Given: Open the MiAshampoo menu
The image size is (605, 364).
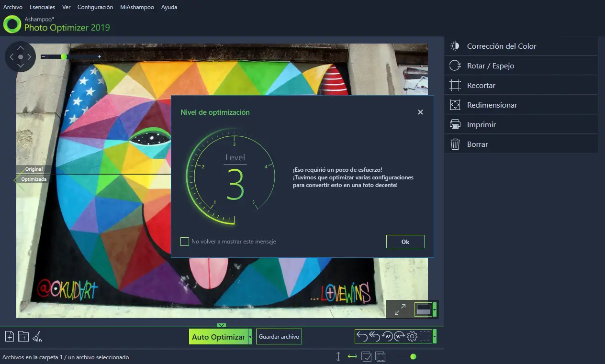Looking at the screenshot, I should [x=137, y=7].
